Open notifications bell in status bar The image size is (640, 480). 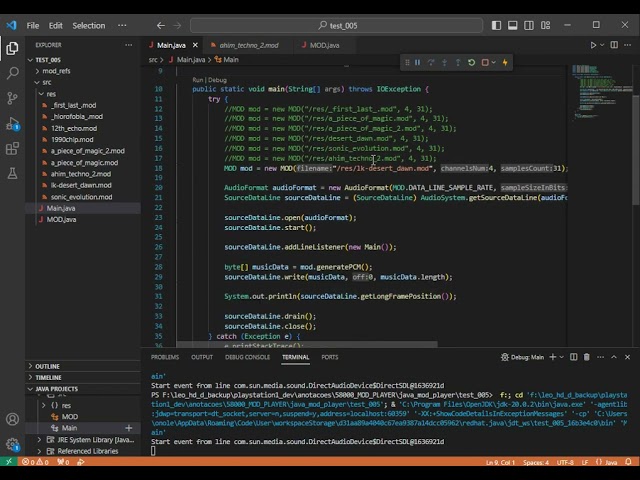pos(629,462)
